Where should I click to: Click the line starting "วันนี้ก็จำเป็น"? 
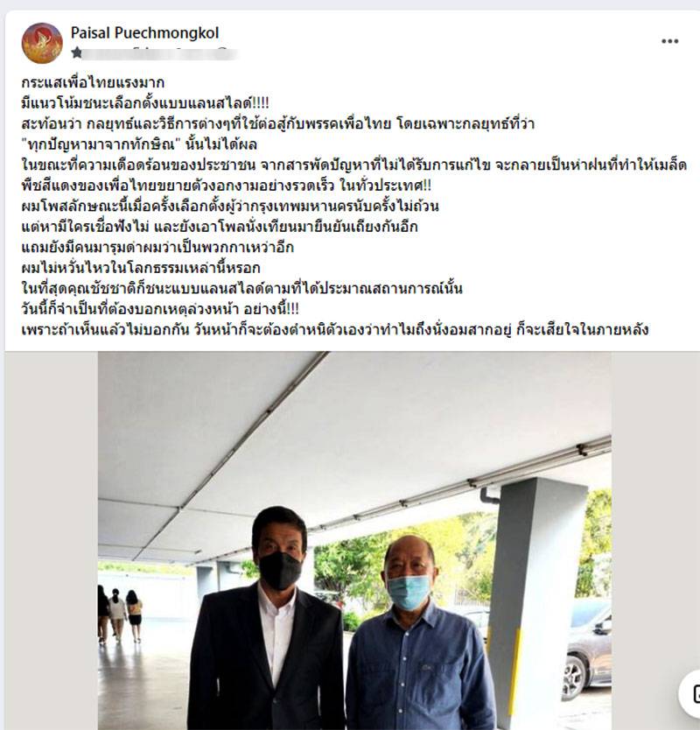[160, 309]
